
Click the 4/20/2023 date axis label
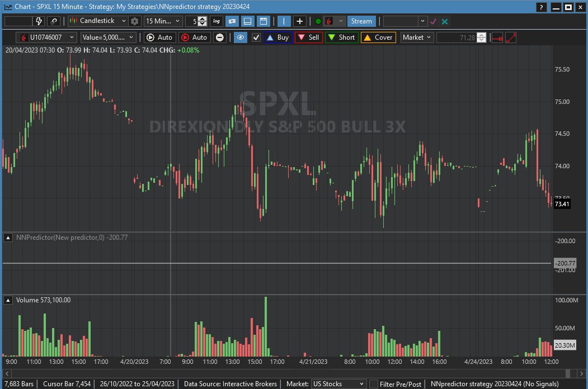click(134, 362)
